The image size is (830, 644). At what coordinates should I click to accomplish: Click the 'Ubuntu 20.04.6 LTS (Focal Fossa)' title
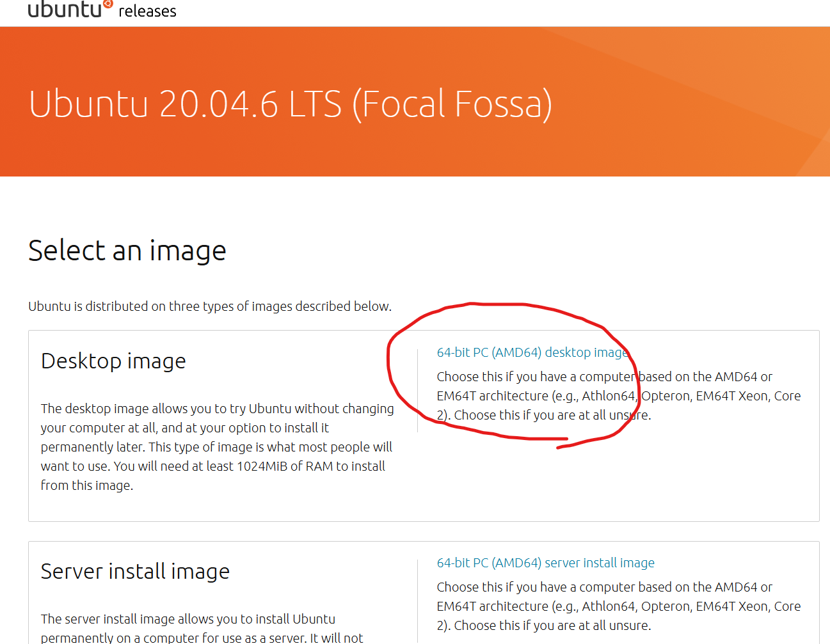[x=291, y=104]
